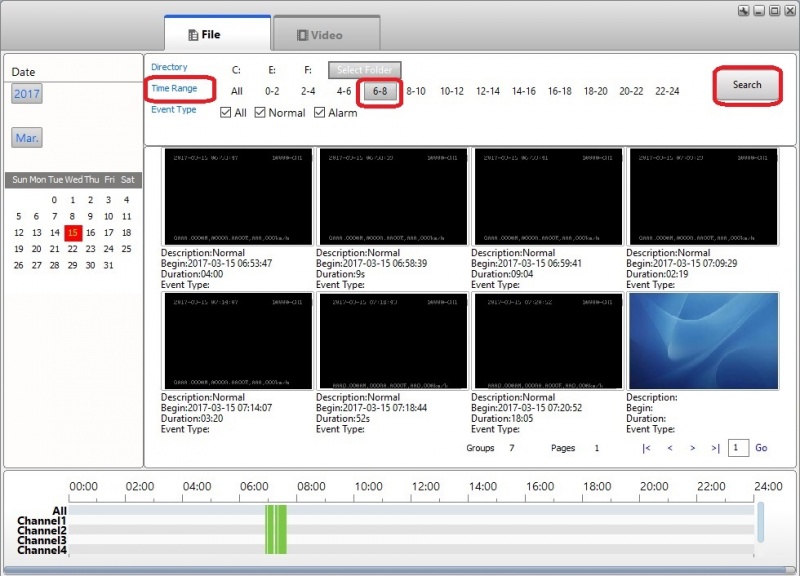Click the pushpin icon in the title bar
The width and height of the screenshot is (800, 576).
coord(741,9)
